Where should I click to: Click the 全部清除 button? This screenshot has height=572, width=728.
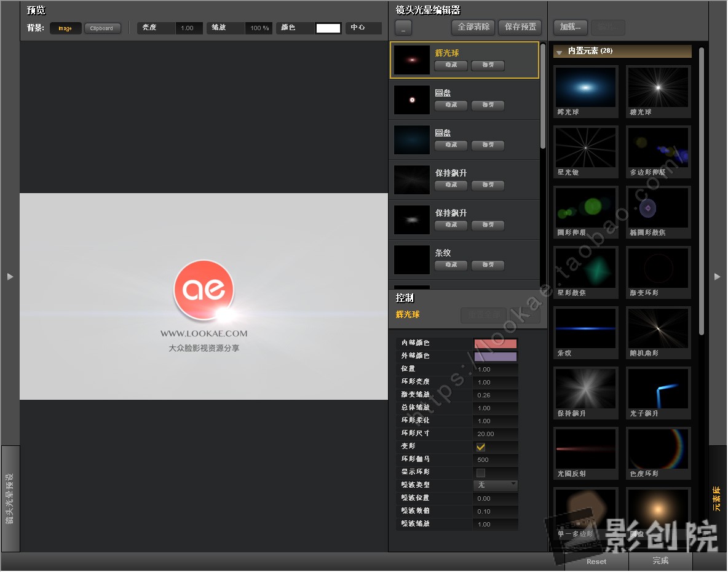pos(473,27)
